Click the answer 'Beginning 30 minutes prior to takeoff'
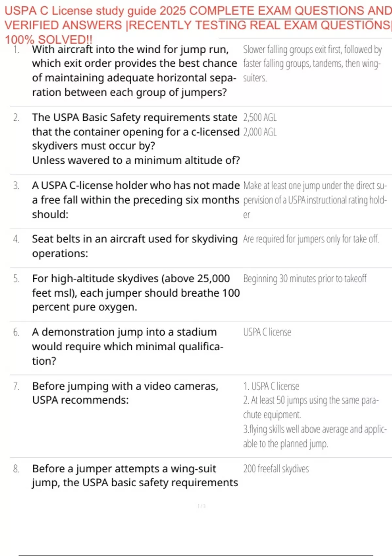392x556 pixels. [305, 279]
